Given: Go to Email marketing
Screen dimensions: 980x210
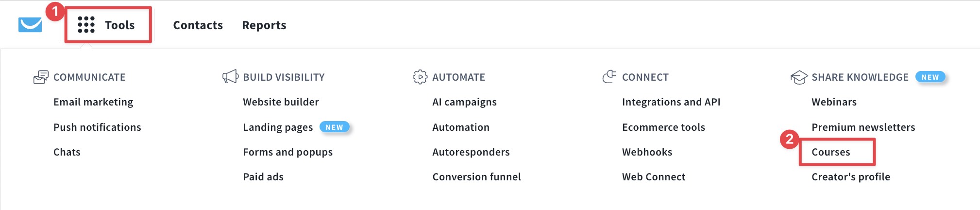Looking at the screenshot, I should click(93, 102).
